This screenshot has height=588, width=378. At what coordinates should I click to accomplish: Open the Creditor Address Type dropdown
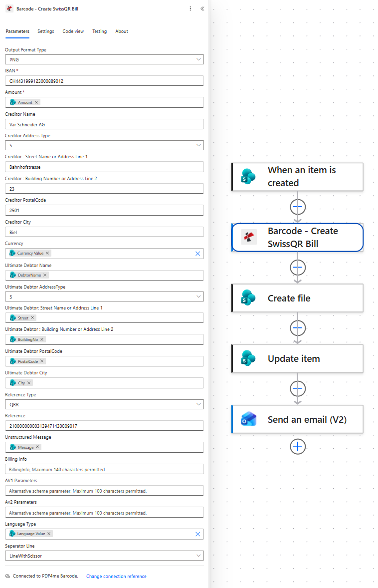(x=104, y=145)
